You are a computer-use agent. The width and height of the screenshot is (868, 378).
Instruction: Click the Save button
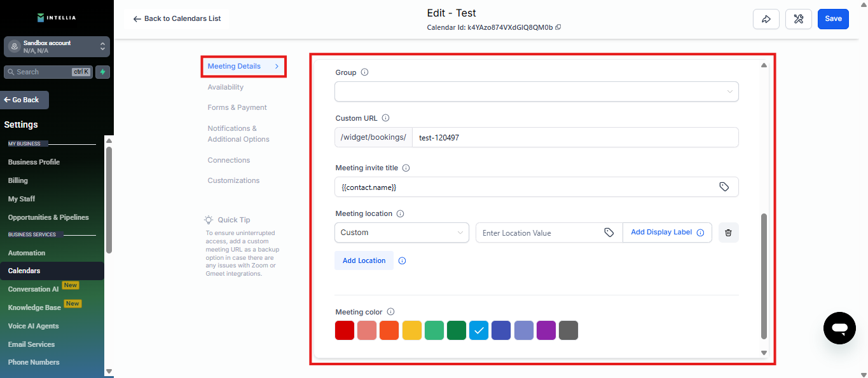coord(833,19)
